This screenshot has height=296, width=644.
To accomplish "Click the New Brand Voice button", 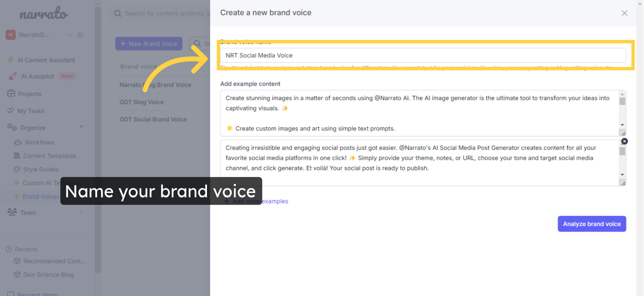I will tap(149, 44).
